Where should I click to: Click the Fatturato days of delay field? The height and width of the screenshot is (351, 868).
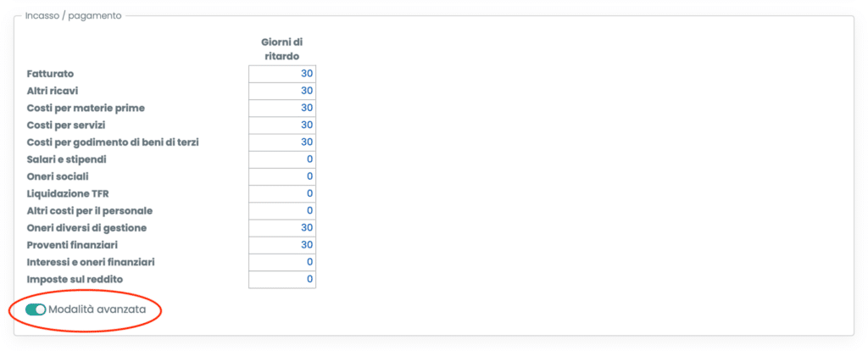tap(281, 74)
